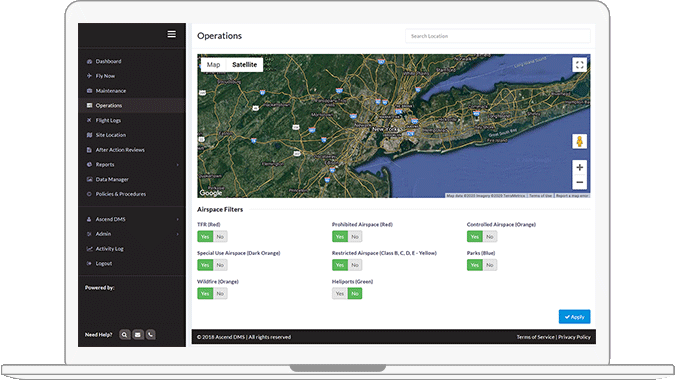
Task: Click the After Action Reviews icon
Action: point(90,150)
